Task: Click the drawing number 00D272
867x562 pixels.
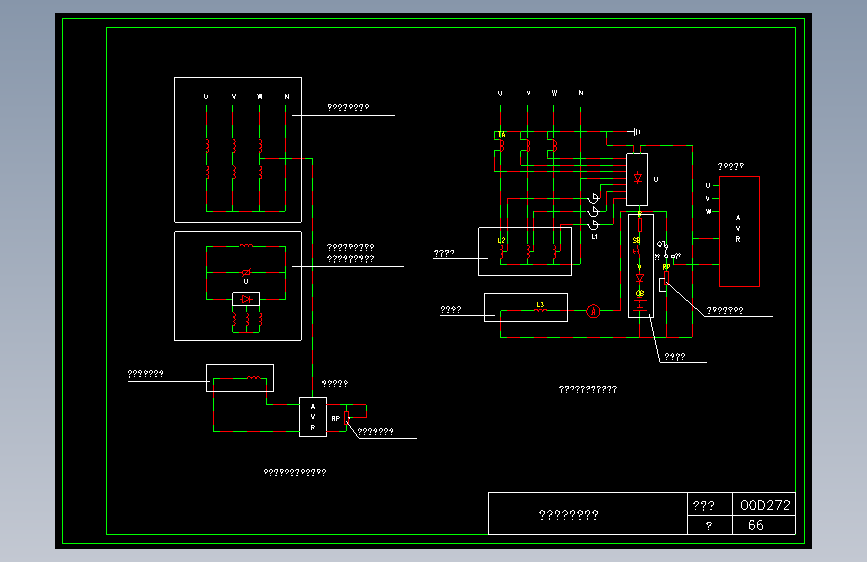Action: click(765, 505)
